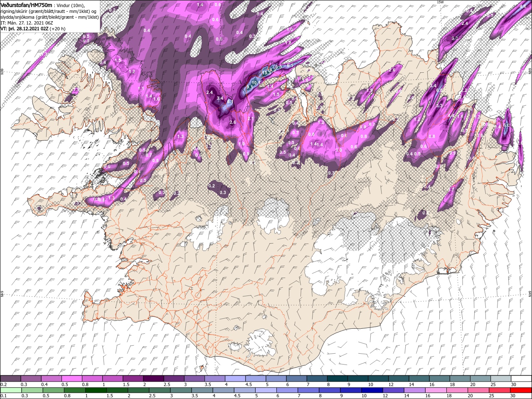Click the 10 label in the upper legend scale
Image resolution: width=532 pixels, height=399 pixels.
pyautogui.click(x=371, y=384)
